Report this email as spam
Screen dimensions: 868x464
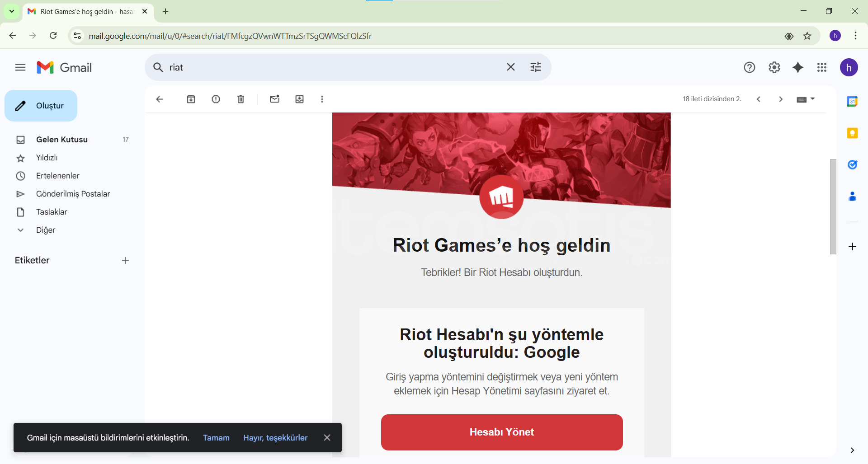216,99
